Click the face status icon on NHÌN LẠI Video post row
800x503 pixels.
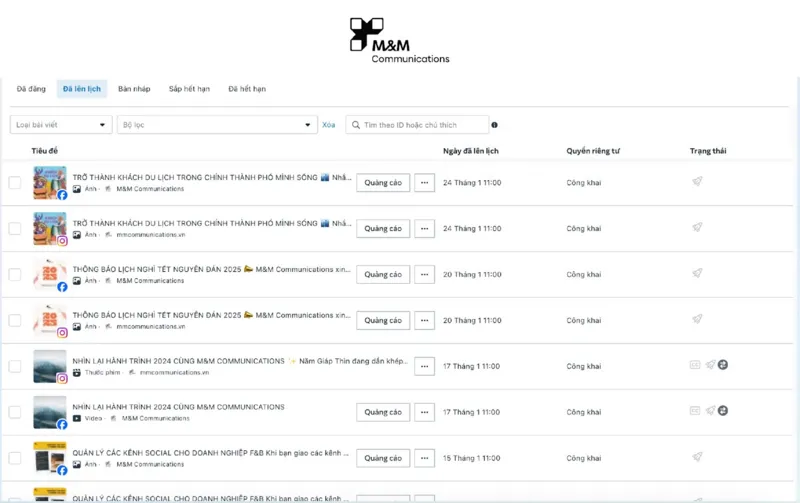point(723,411)
